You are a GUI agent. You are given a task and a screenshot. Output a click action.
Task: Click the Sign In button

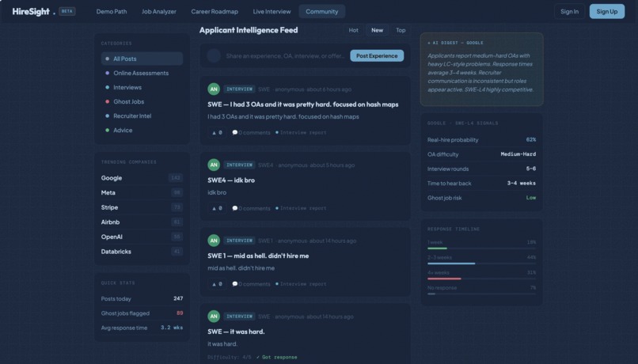[569, 11]
